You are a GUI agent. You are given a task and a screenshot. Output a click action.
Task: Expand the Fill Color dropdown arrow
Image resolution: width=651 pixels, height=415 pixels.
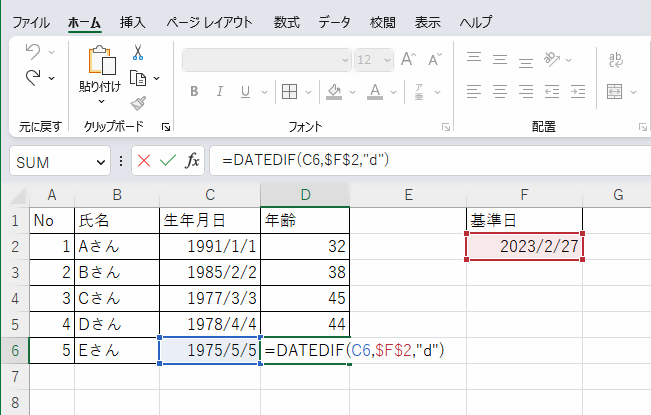click(352, 92)
